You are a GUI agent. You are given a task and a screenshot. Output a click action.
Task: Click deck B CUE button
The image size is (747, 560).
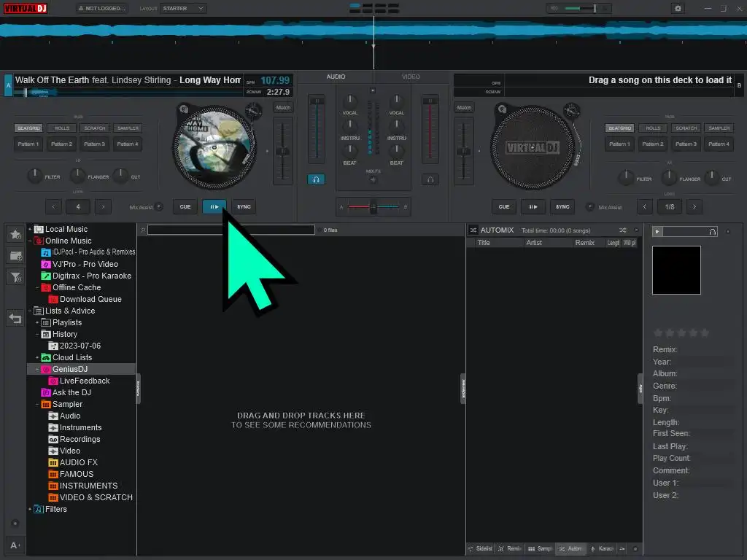click(503, 206)
